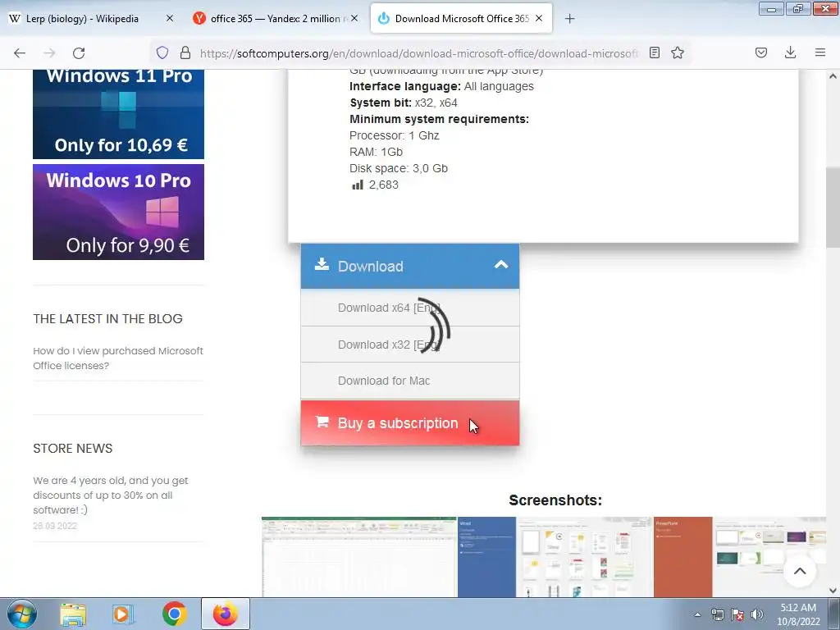Show hidden system tray icons arrow
The image size is (840, 630).
697,615
